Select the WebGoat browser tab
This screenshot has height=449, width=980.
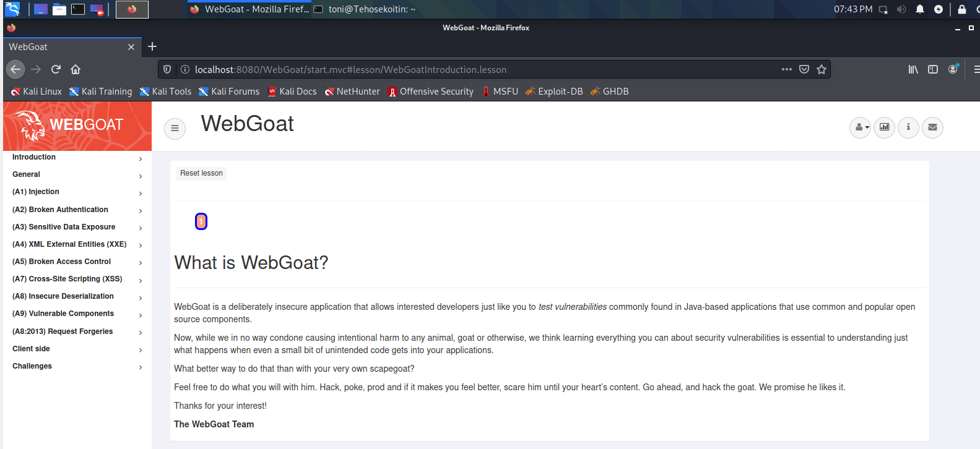pos(71,47)
